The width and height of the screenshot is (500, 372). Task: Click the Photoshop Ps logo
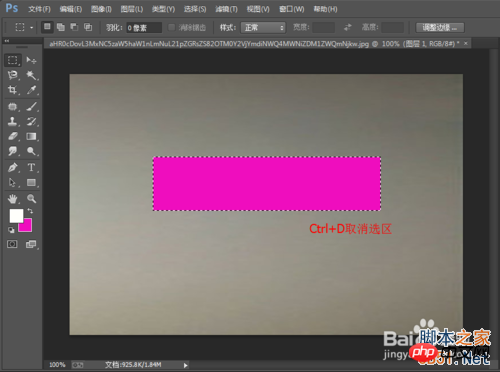[x=12, y=8]
